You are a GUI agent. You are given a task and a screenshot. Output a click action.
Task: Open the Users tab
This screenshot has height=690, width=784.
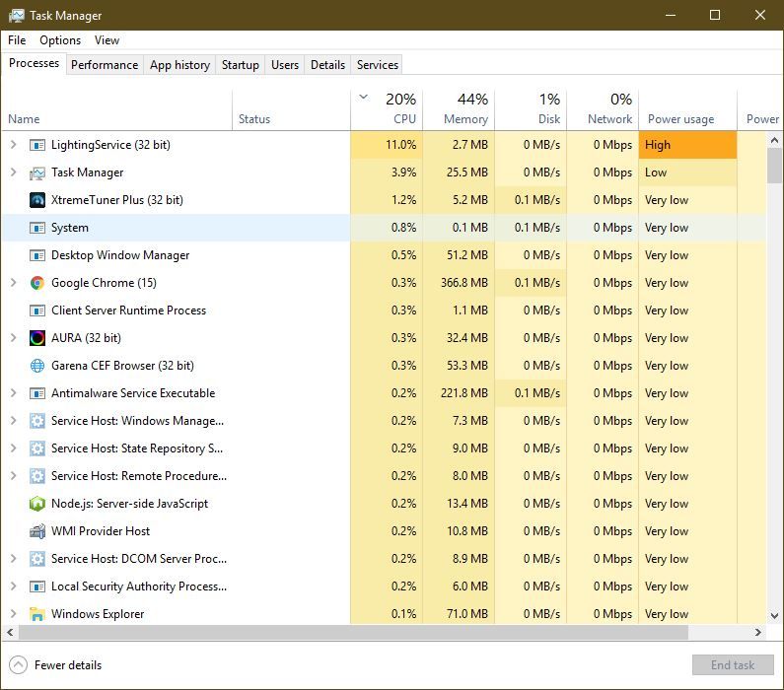tap(285, 65)
